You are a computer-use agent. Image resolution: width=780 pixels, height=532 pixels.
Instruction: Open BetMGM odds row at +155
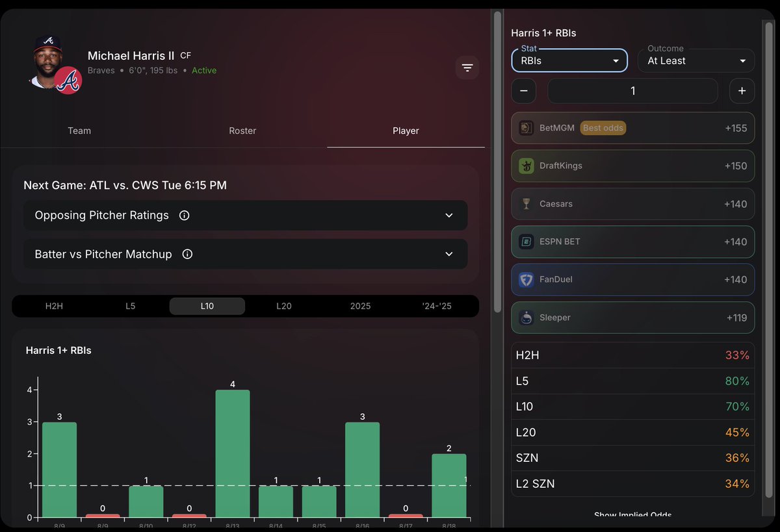click(x=633, y=128)
